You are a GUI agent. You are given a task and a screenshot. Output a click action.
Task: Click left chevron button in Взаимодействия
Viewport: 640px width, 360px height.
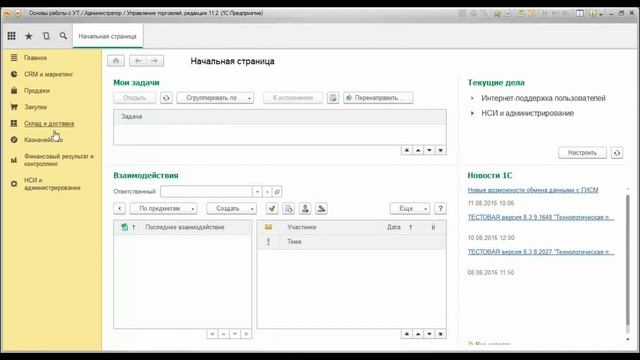(x=120, y=209)
